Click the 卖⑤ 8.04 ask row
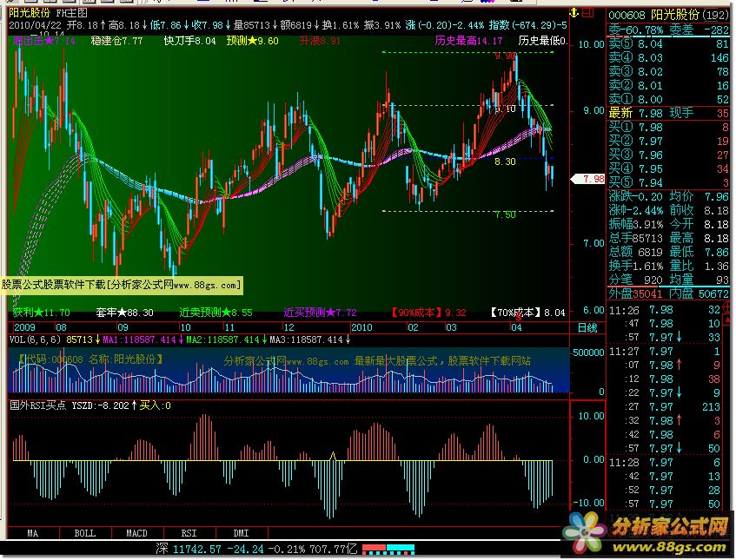 coord(668,44)
